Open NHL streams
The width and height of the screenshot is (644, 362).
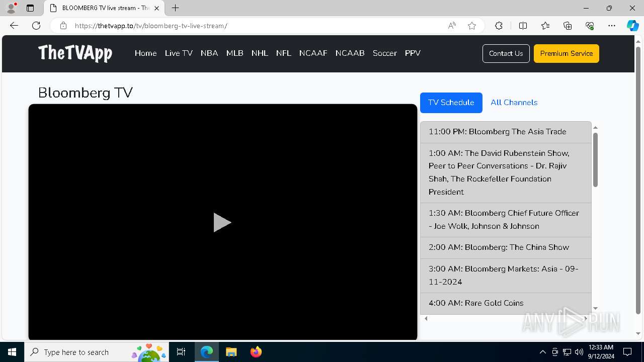[x=260, y=53]
